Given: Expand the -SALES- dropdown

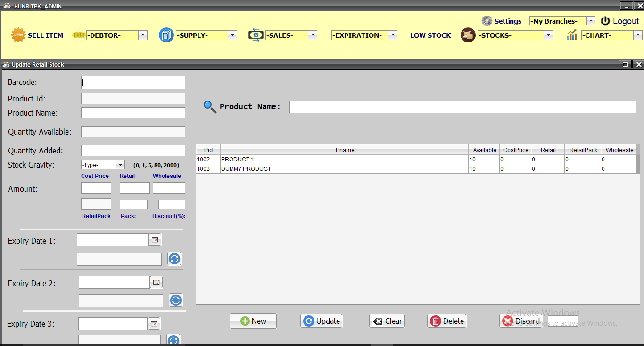Looking at the screenshot, I should (x=312, y=35).
